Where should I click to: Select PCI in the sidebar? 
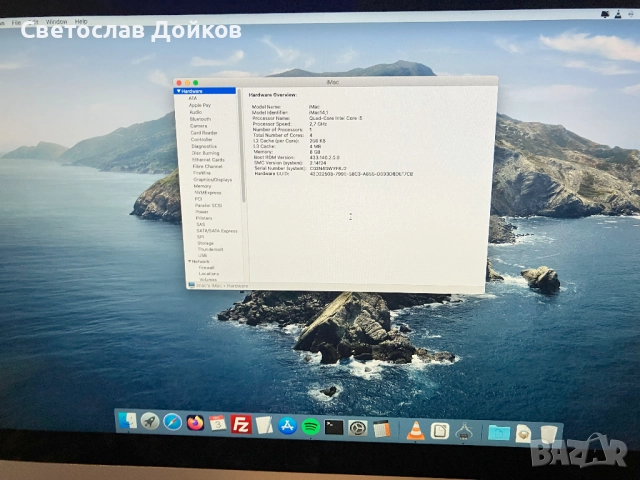pos(198,199)
